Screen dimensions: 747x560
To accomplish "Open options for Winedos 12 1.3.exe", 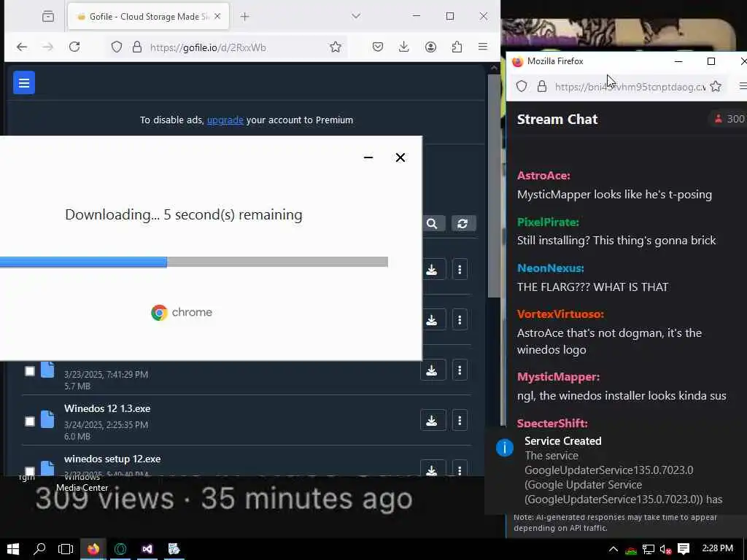I will tap(460, 421).
